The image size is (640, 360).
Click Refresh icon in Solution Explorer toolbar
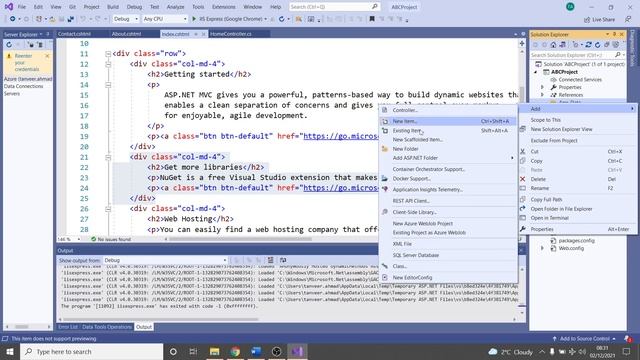pyautogui.click(x=598, y=45)
